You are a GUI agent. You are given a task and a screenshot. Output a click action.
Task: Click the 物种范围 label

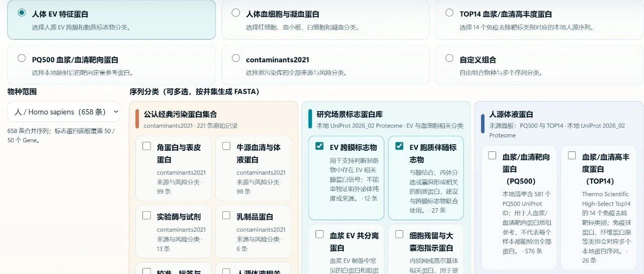22,92
